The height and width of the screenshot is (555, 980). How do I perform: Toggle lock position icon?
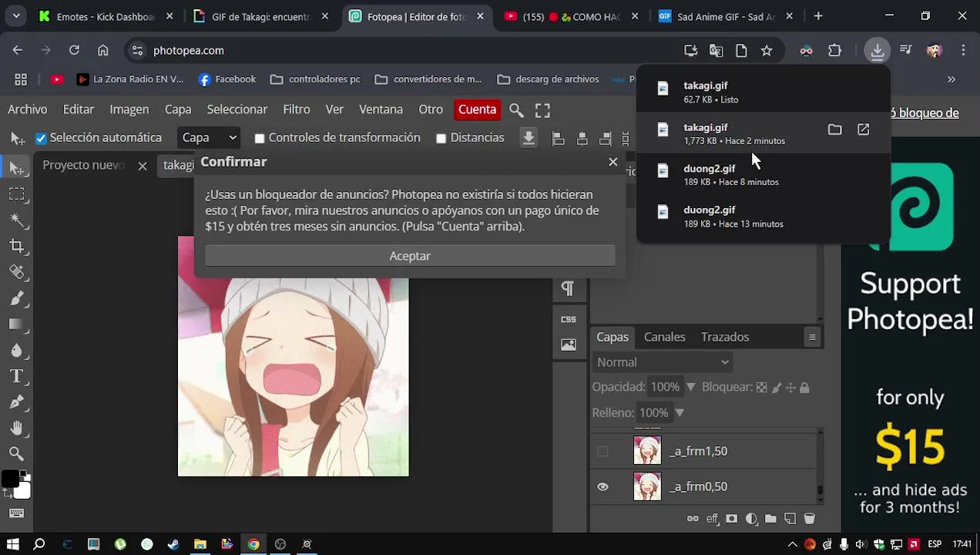tap(790, 388)
